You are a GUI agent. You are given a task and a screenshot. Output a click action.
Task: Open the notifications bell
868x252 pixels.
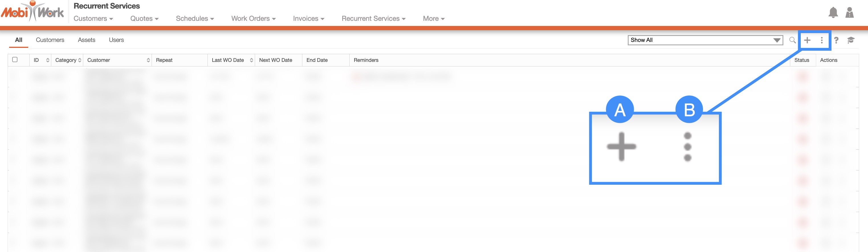pyautogui.click(x=833, y=13)
